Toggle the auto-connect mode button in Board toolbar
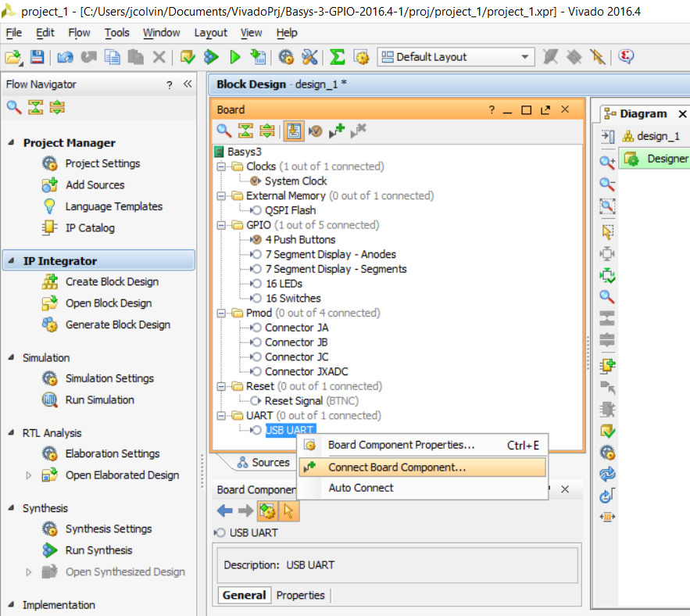This screenshot has height=616, width=690. (x=294, y=131)
